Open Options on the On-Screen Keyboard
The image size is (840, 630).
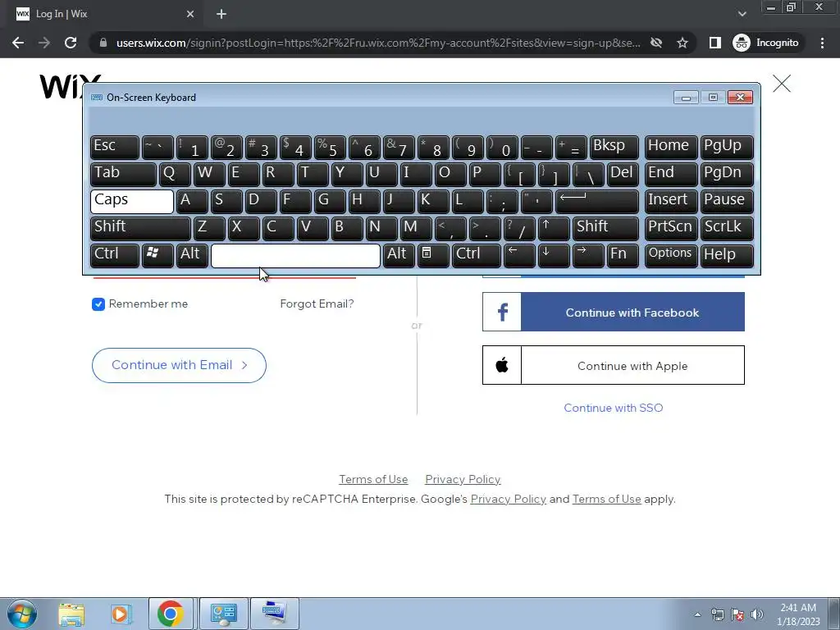(671, 256)
